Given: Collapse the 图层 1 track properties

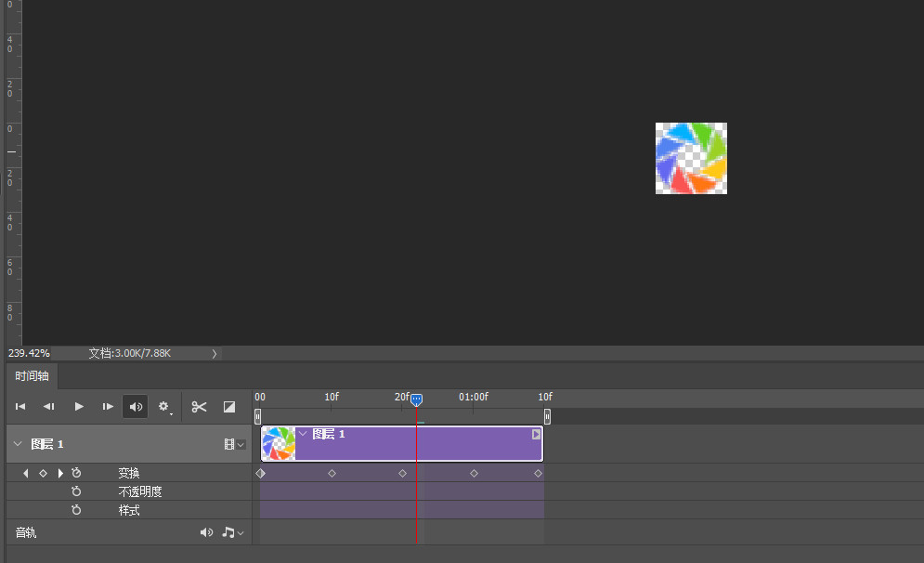Looking at the screenshot, I should (x=17, y=445).
